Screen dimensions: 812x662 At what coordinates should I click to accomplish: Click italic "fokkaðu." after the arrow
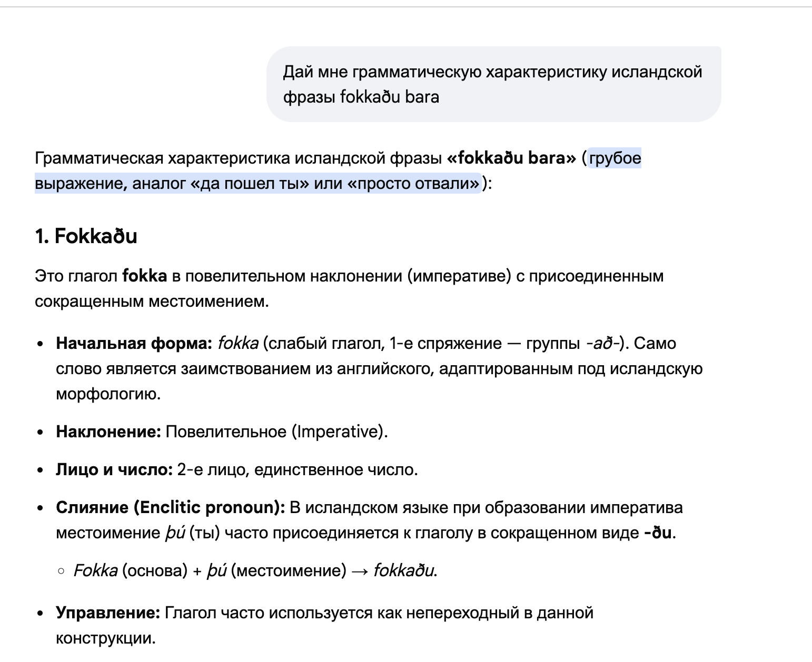pos(405,571)
